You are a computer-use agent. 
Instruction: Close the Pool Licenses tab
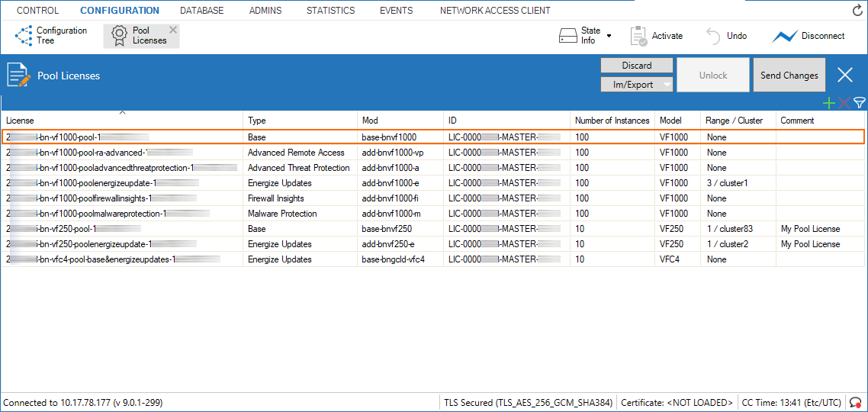tap(173, 30)
